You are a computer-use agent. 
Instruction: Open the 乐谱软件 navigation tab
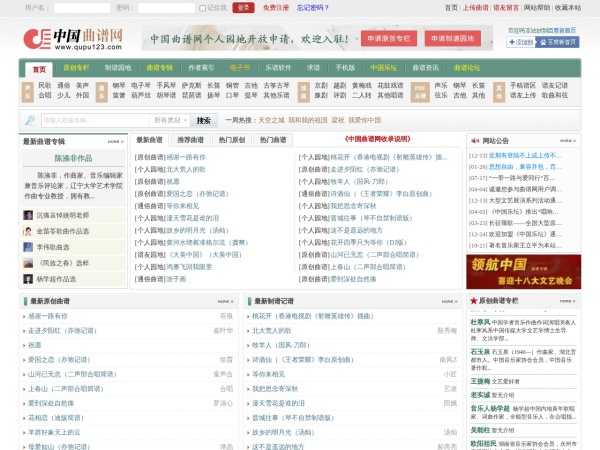point(278,68)
